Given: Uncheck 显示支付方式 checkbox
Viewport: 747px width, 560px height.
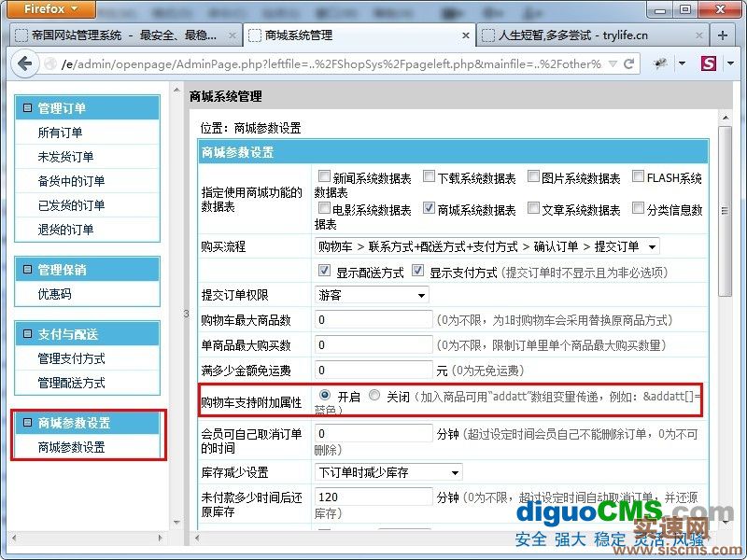Looking at the screenshot, I should (417, 271).
